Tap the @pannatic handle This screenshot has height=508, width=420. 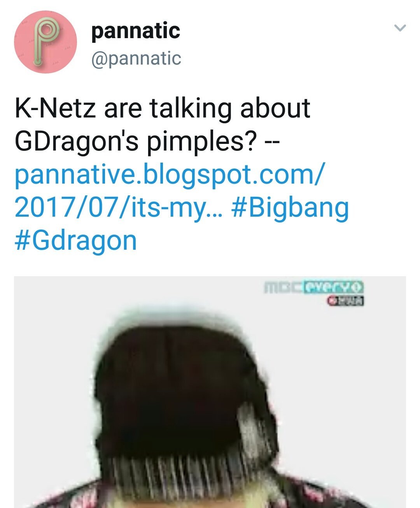click(x=136, y=58)
